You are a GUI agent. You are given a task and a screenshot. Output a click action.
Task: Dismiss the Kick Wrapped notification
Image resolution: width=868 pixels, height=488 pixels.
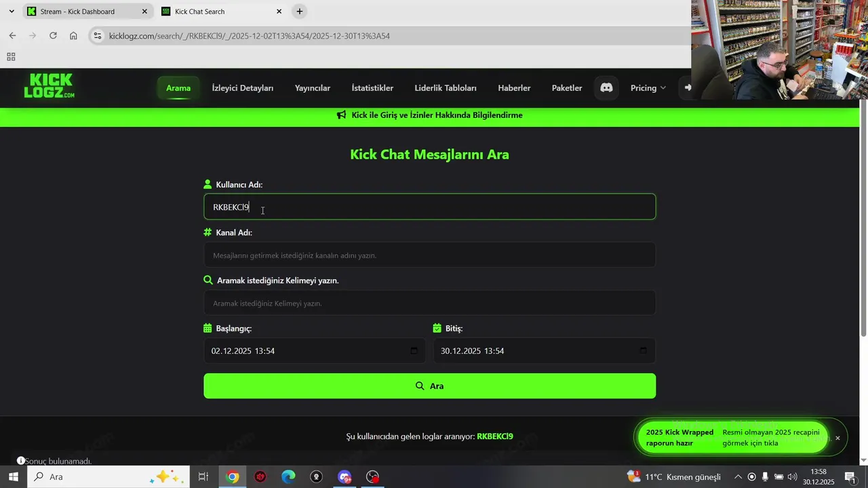pyautogui.click(x=837, y=439)
